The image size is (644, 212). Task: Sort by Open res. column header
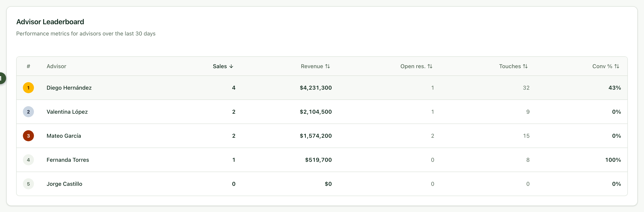[x=416, y=66]
